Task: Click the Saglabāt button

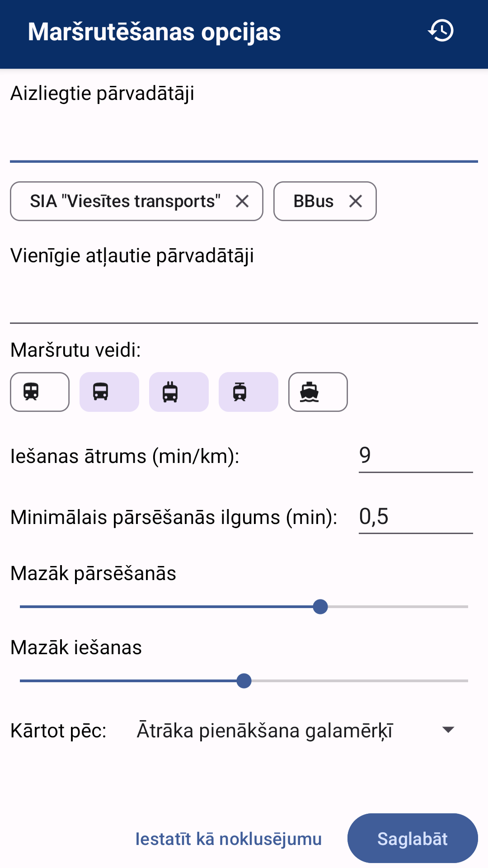Action: (x=413, y=839)
